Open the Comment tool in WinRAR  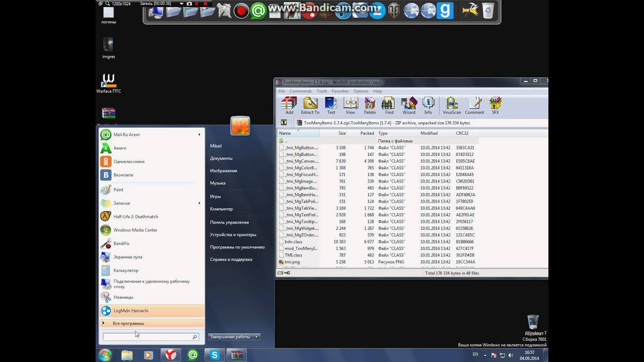click(474, 106)
